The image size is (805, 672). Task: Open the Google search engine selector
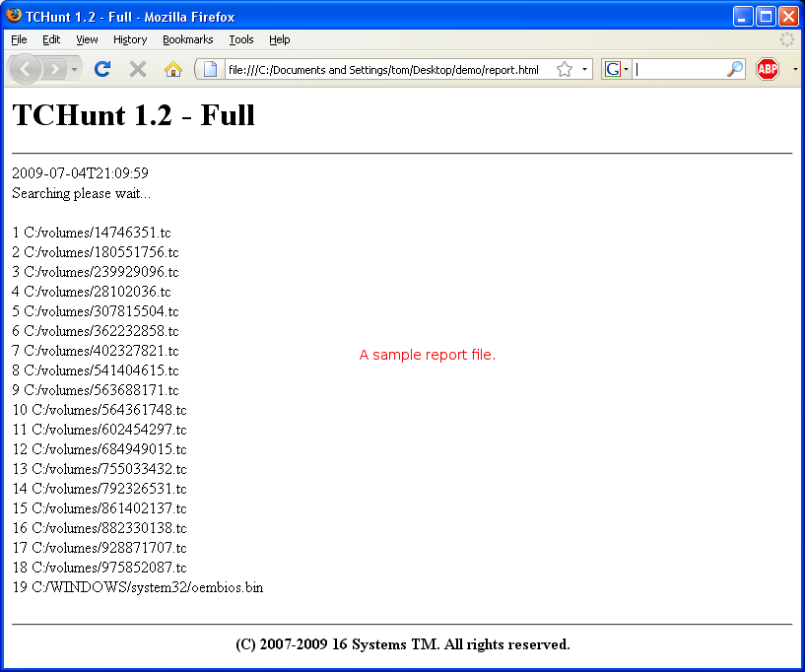point(616,69)
